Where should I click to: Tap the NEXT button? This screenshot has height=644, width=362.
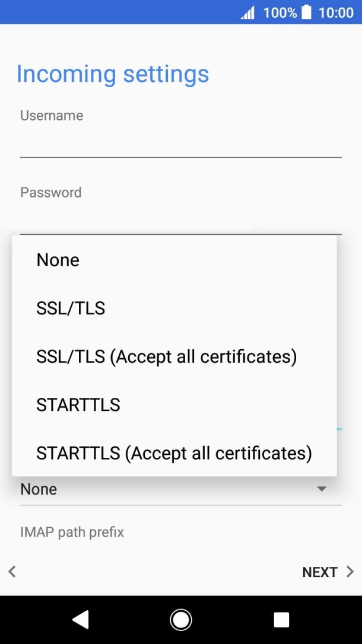[320, 572]
